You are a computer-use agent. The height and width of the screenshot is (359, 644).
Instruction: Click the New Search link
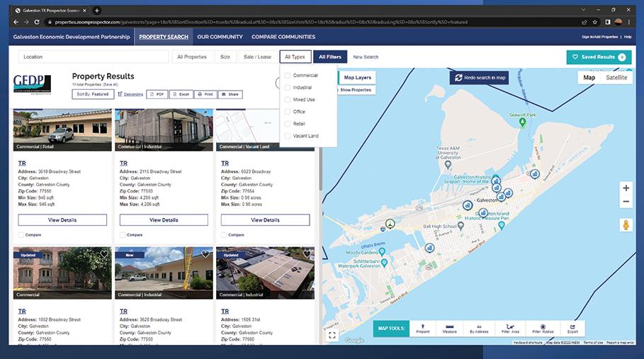click(x=366, y=57)
